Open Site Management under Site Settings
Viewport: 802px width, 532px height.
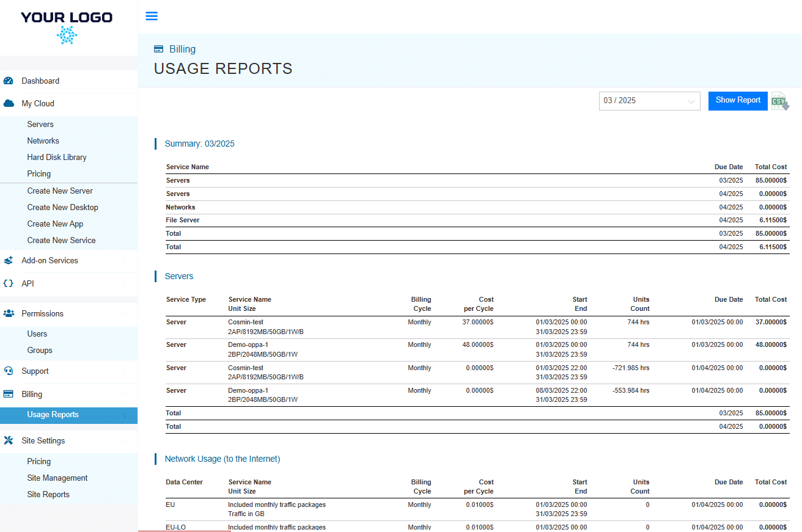59,478
